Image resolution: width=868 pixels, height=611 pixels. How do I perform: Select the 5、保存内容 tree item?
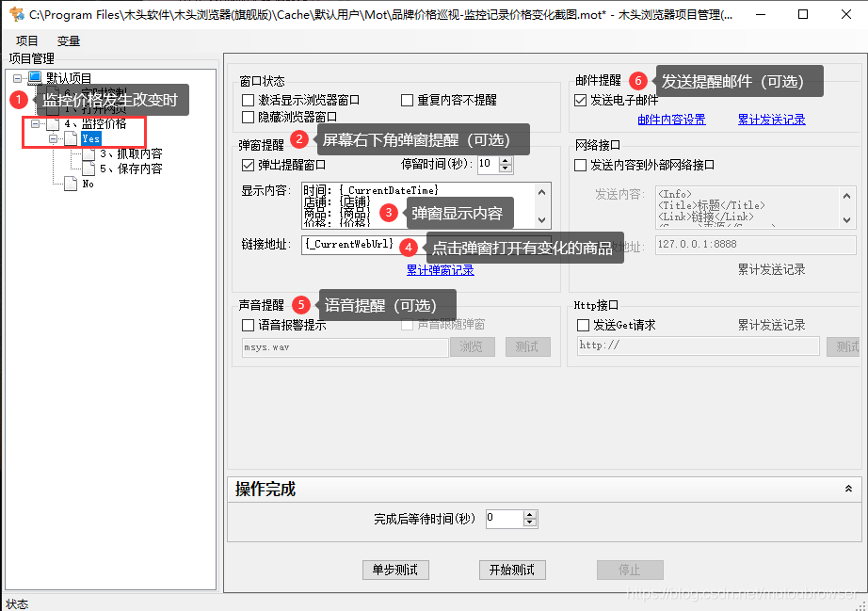131,169
